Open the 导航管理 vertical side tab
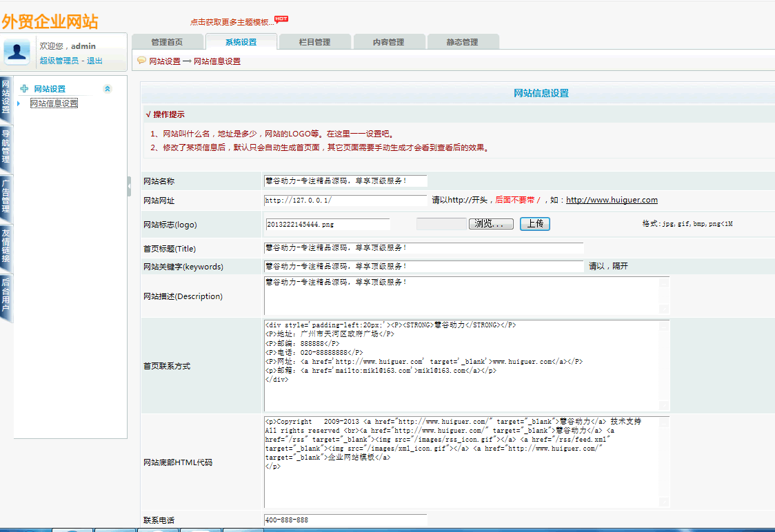Image resolution: width=775 pixels, height=532 pixels. click(x=6, y=146)
